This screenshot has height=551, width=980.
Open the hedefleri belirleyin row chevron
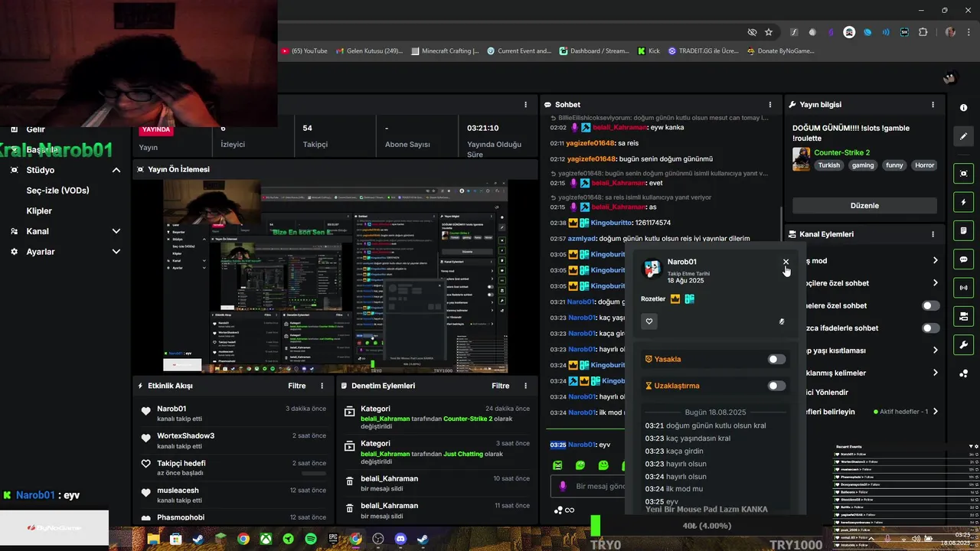(x=935, y=412)
